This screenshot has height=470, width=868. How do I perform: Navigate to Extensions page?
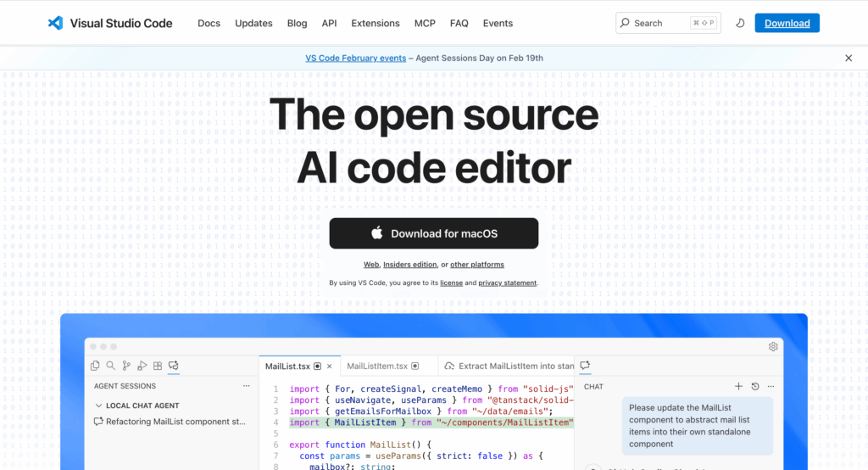(x=376, y=23)
